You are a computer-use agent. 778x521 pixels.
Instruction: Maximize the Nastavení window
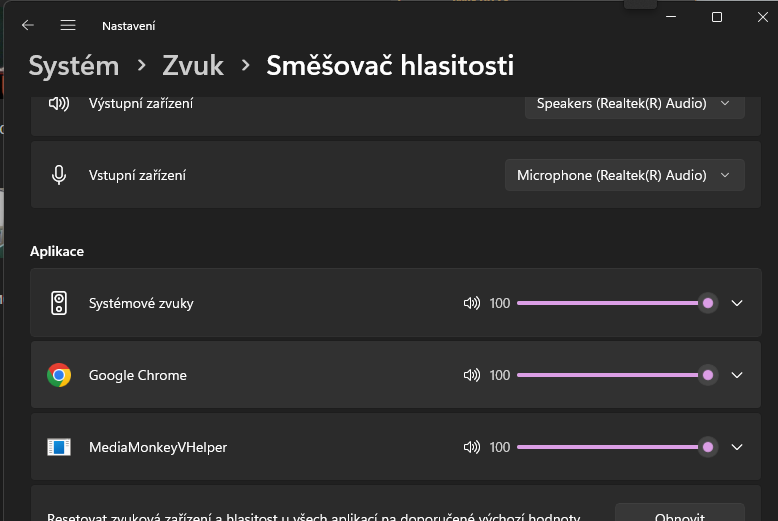(717, 17)
